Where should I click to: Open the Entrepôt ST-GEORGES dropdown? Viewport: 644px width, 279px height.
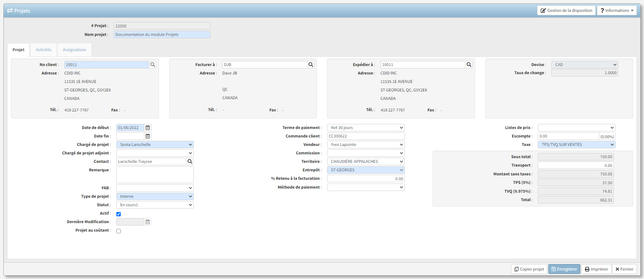pos(366,170)
